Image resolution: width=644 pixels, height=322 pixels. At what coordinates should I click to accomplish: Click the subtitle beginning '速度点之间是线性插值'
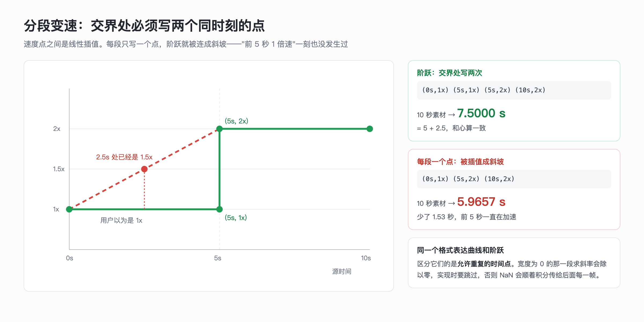coord(186,44)
